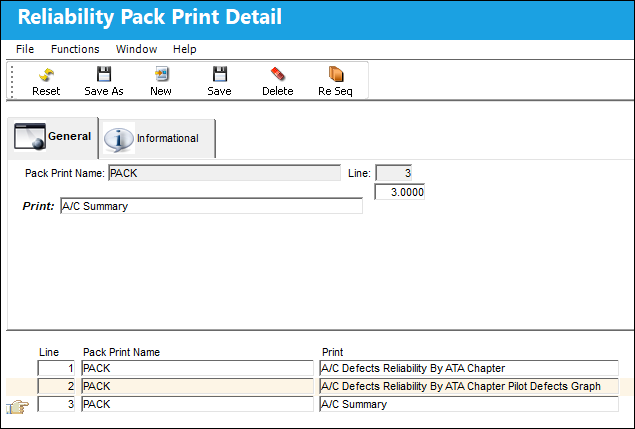Switch to the Informational tab
The height and width of the screenshot is (429, 635).
point(157,139)
